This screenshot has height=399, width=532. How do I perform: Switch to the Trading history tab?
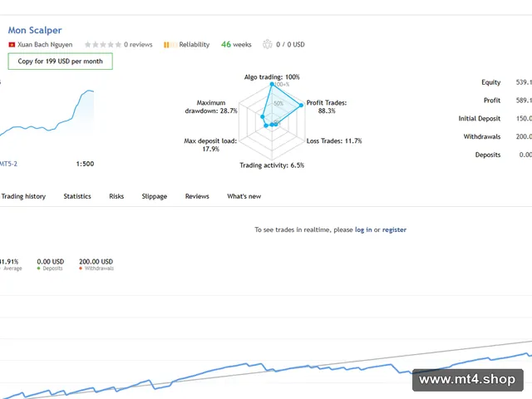[x=23, y=196]
